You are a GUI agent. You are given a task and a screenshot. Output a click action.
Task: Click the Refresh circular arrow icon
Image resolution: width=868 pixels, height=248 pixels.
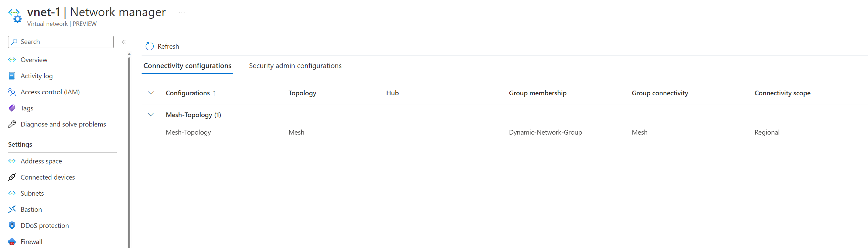[150, 46]
